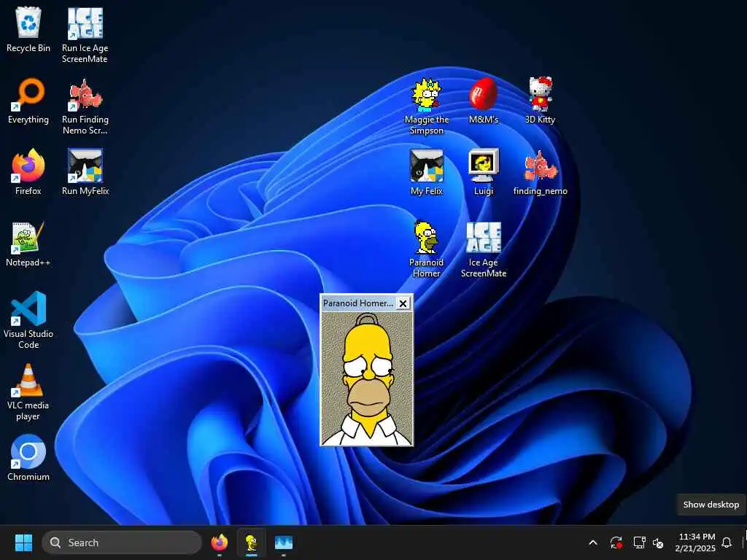Select the M&M's desktop icon

(x=483, y=101)
